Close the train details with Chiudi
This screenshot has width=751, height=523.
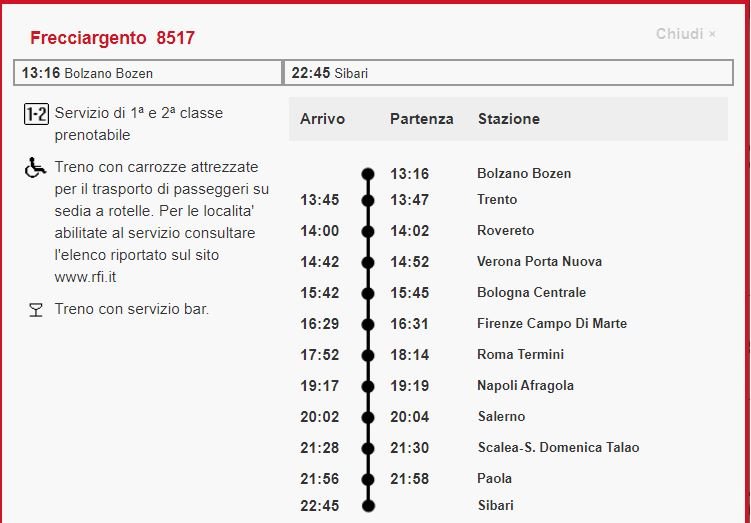tap(685, 34)
